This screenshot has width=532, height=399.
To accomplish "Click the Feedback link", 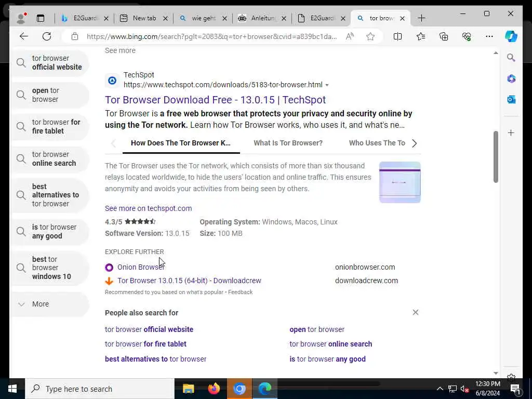I will pos(240,292).
